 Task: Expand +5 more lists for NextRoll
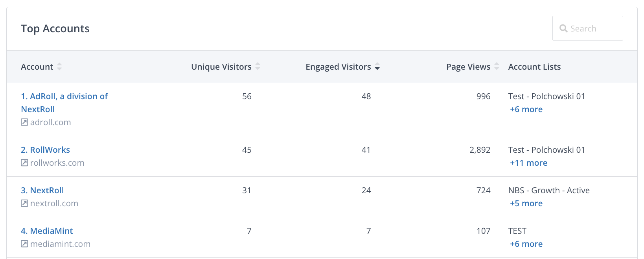tap(526, 203)
